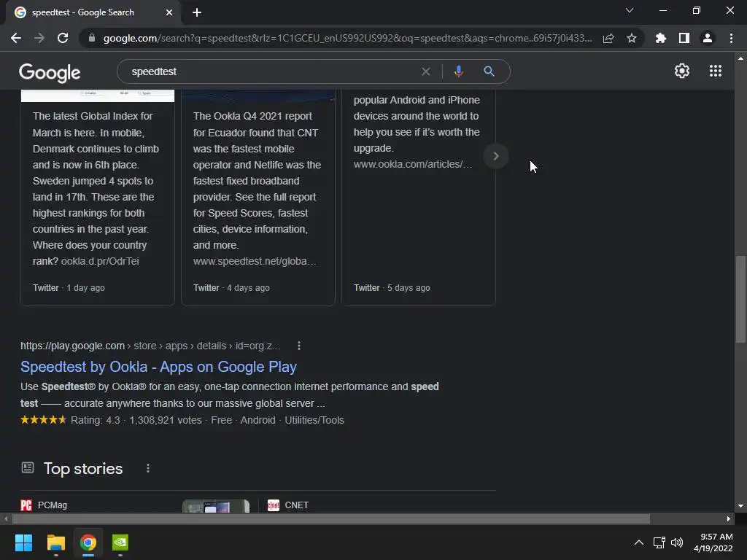Open the network tray icon
The height and width of the screenshot is (560, 747).
click(659, 542)
